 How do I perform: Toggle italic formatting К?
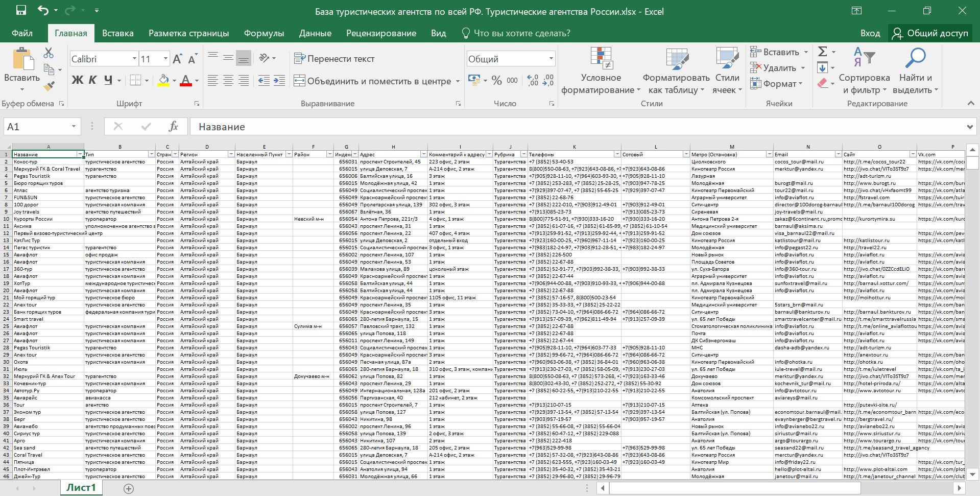click(x=92, y=80)
